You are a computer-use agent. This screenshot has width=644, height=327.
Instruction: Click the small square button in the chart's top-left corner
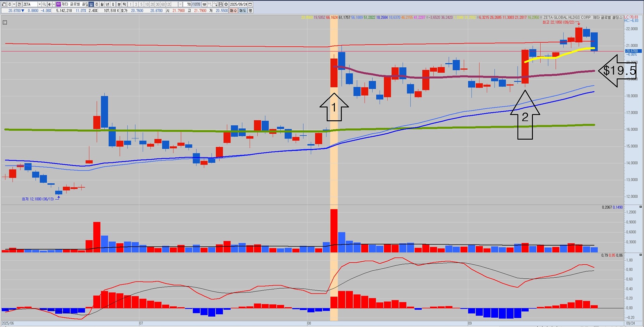[5, 22]
